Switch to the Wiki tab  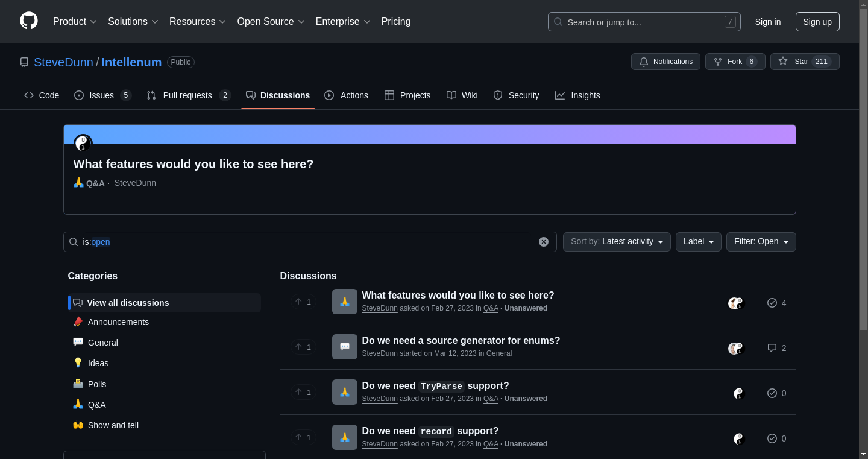(462, 95)
